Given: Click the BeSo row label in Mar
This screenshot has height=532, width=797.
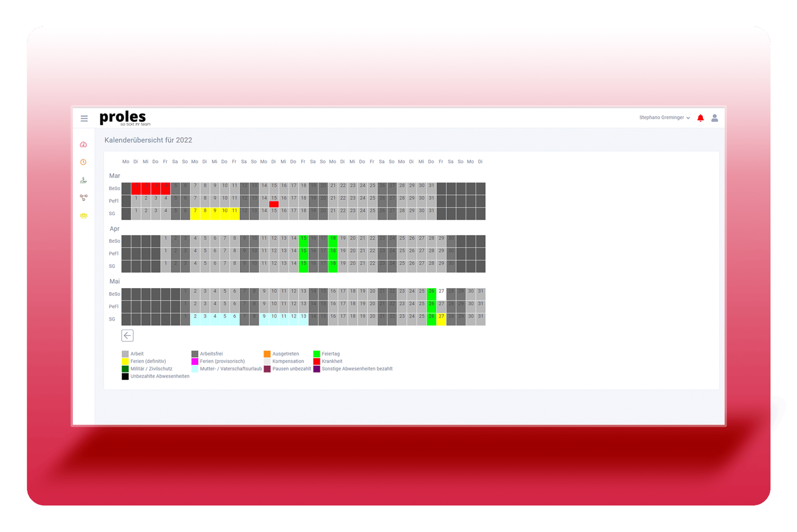Looking at the screenshot, I should pos(114,189).
